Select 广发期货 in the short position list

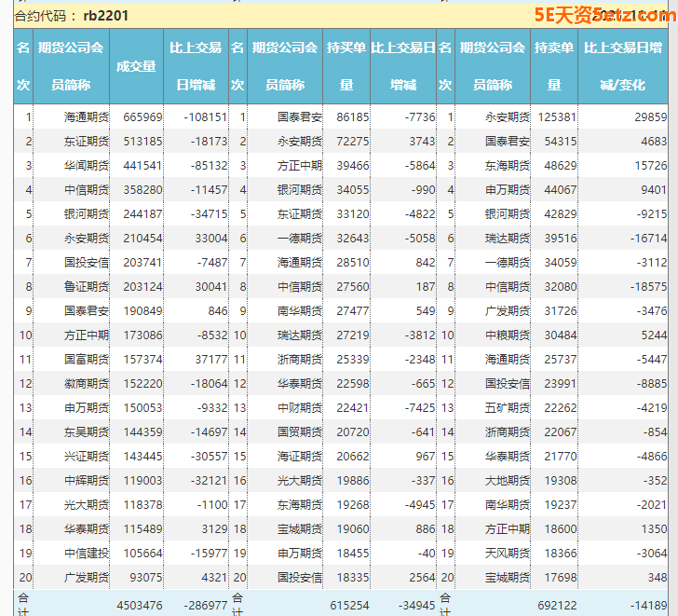tap(508, 310)
